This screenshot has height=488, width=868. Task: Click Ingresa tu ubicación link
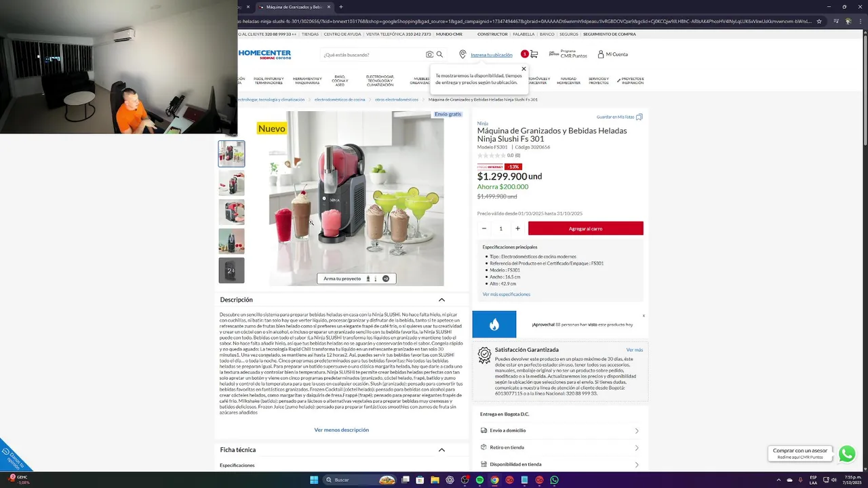click(492, 55)
